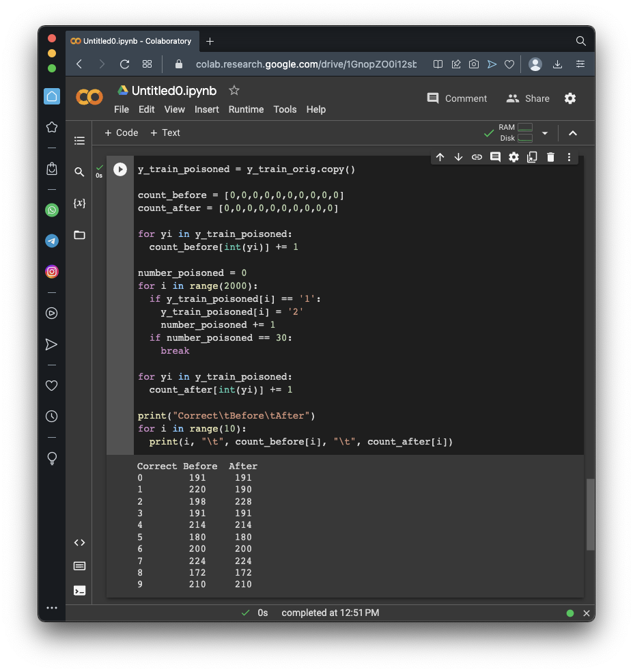The width and height of the screenshot is (633, 672).
Task: Open the Files folder panel
Action: pyautogui.click(x=79, y=235)
